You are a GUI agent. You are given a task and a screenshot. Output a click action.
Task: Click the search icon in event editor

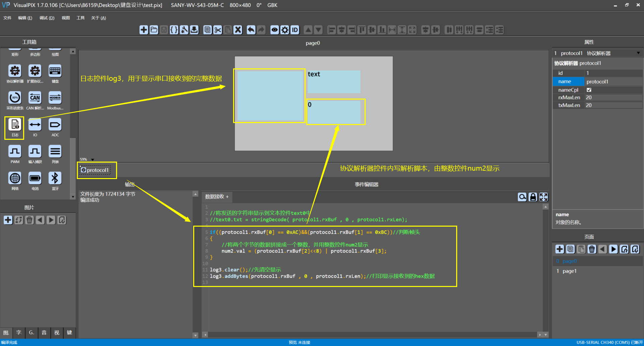522,197
